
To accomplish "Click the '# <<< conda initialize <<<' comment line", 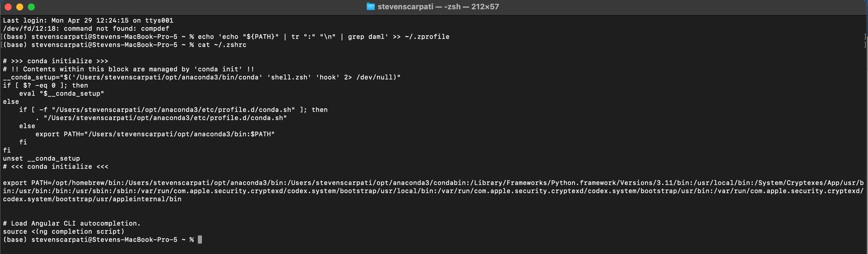I will [56, 167].
